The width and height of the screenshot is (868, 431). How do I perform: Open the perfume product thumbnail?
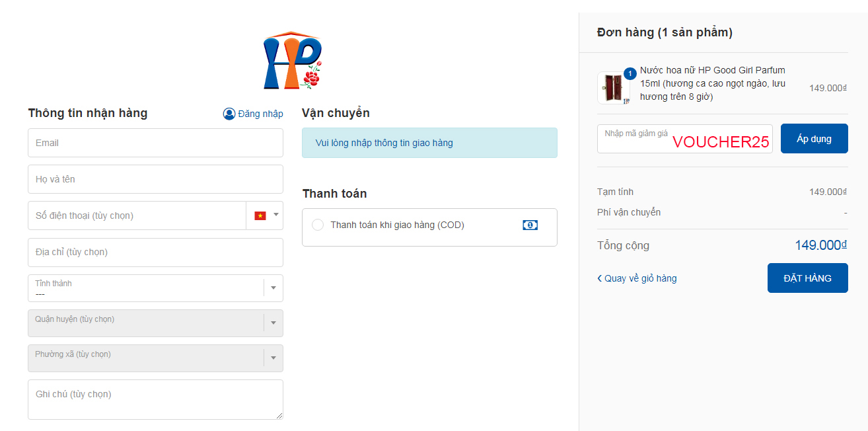coord(612,89)
